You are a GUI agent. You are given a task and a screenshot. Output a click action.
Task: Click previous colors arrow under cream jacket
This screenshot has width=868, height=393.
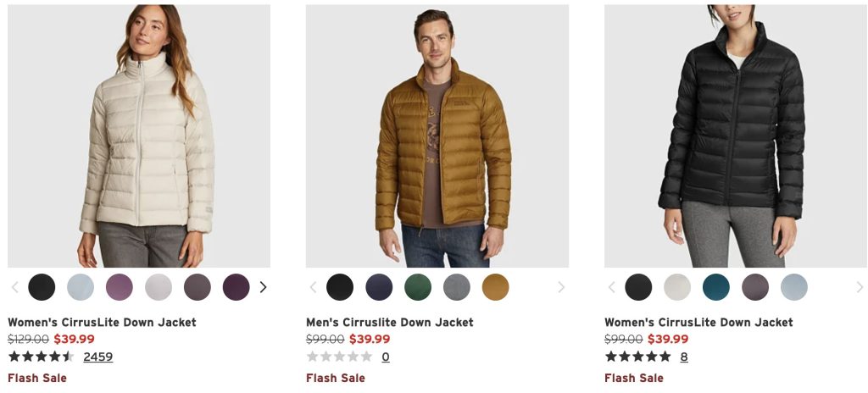pyautogui.click(x=15, y=287)
